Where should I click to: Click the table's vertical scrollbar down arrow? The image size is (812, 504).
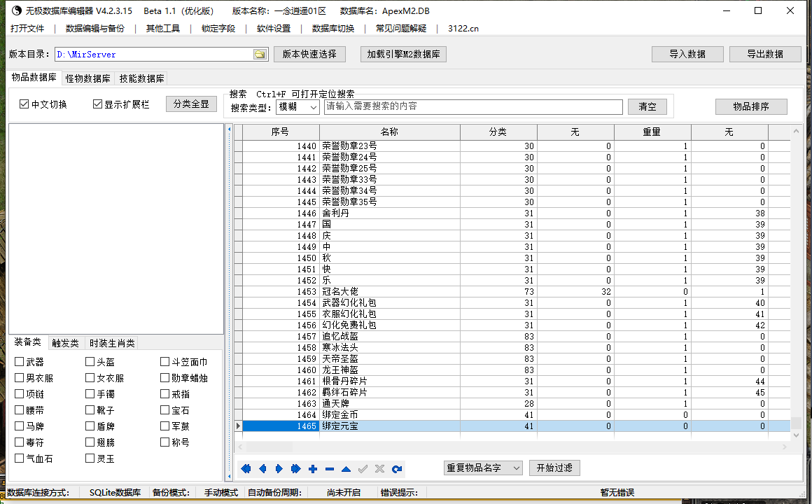(x=796, y=435)
